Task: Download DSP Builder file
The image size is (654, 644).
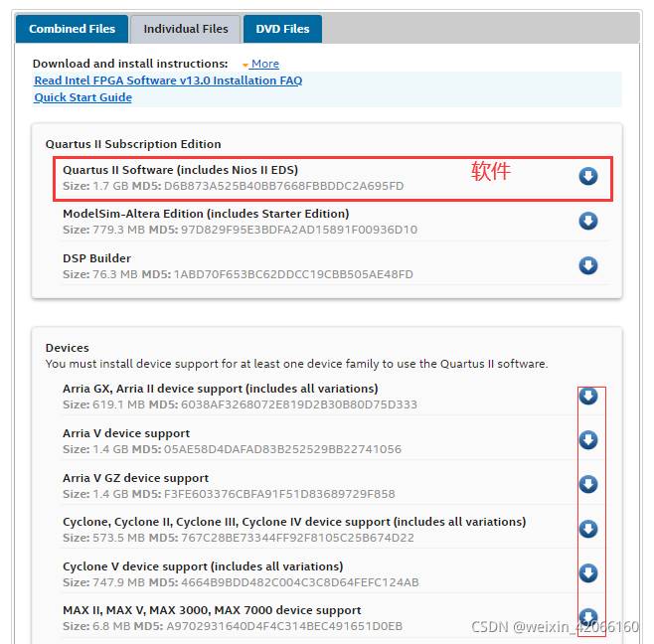Action: 588,265
